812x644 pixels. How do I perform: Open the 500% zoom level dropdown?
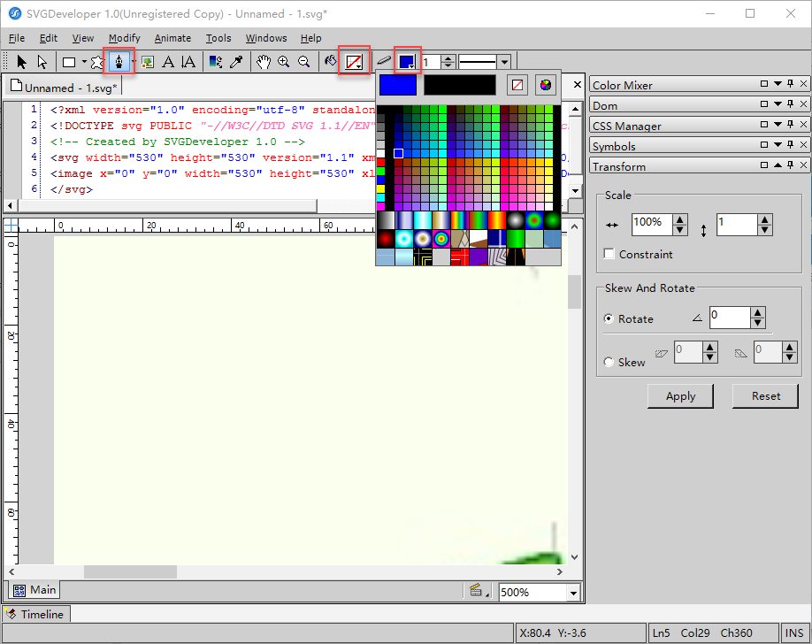pyautogui.click(x=573, y=592)
